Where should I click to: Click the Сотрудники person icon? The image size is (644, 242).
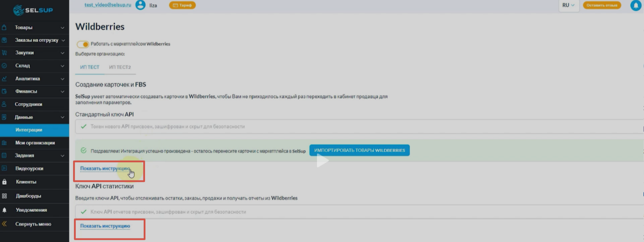coord(4,104)
